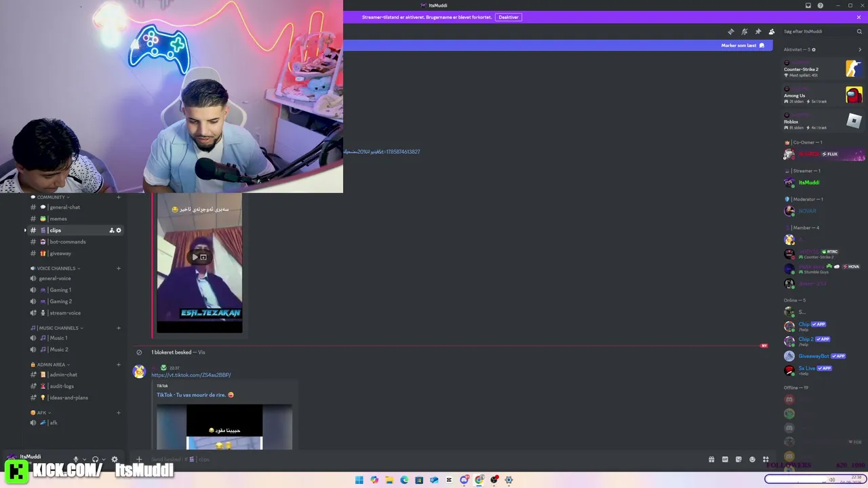Create channel in COMMUNITY category
868x488 pixels.
pos(119,197)
